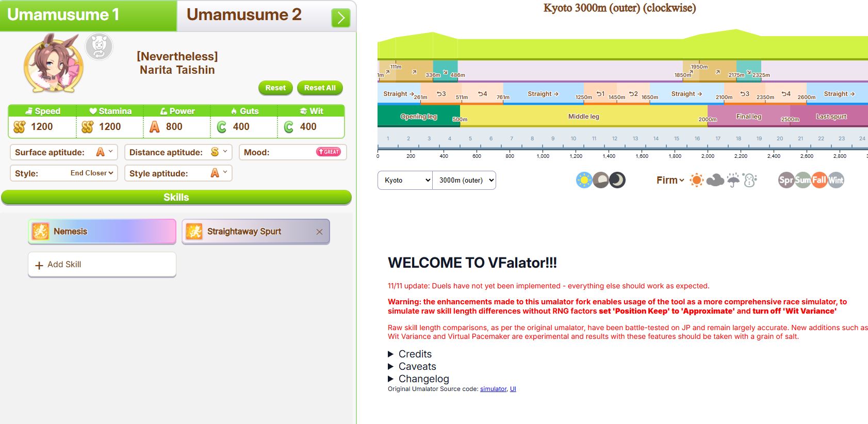This screenshot has width=868, height=424.
Task: Click the Add Skill button
Action: tap(102, 265)
